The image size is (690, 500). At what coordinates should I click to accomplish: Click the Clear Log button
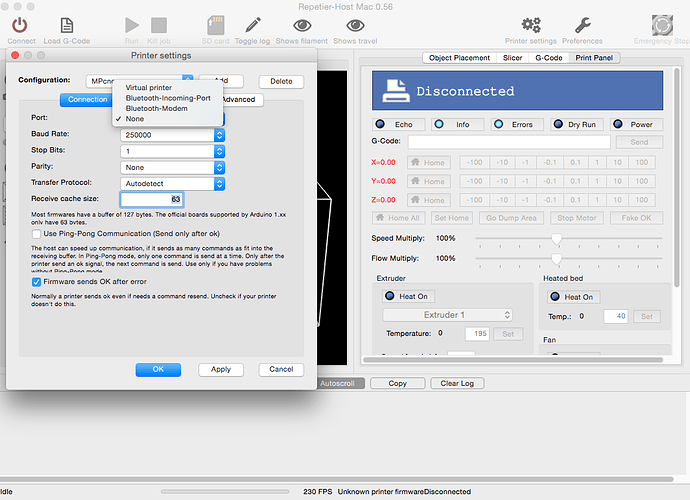(457, 383)
